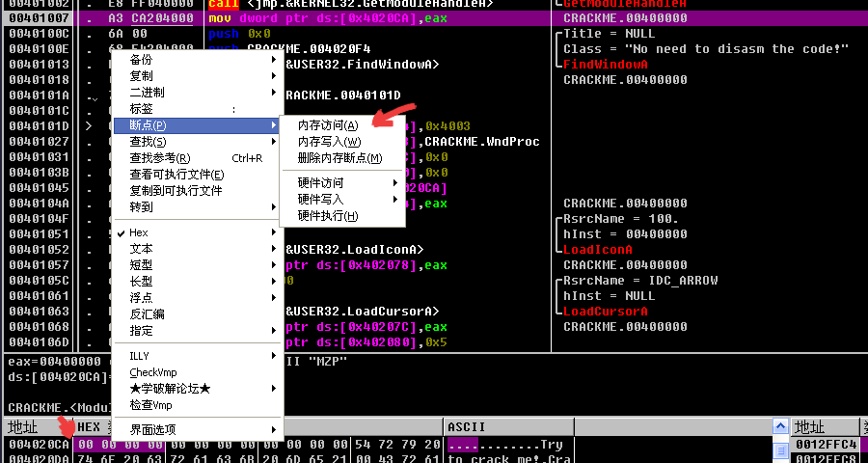Click the CRACKME.WndProc operand text

[x=482, y=142]
